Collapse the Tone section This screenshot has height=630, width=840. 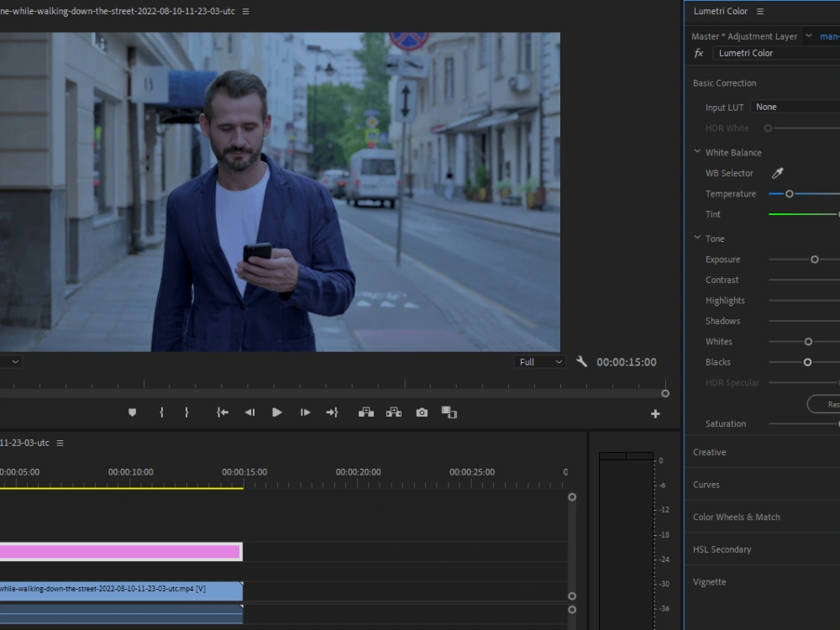pos(697,238)
